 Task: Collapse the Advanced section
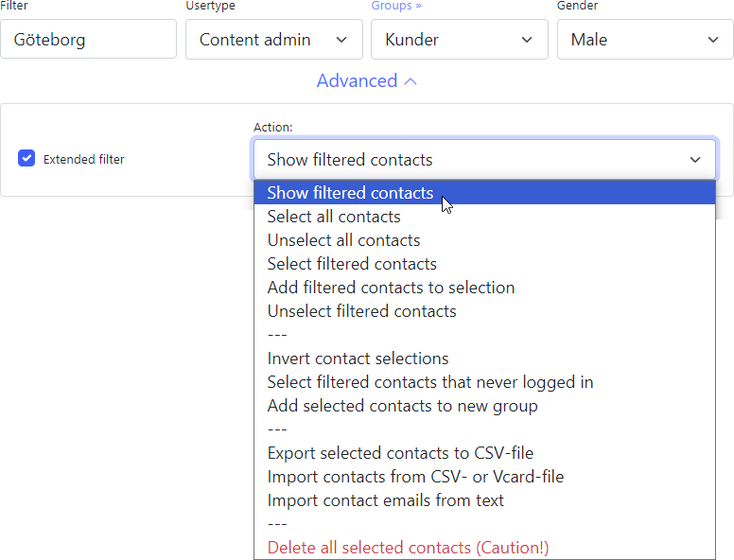click(367, 81)
